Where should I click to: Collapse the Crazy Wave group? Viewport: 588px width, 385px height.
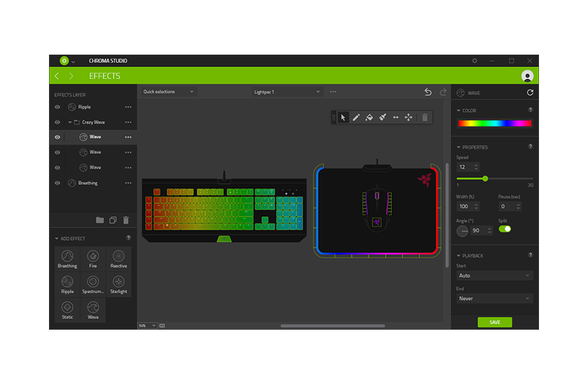pos(70,122)
